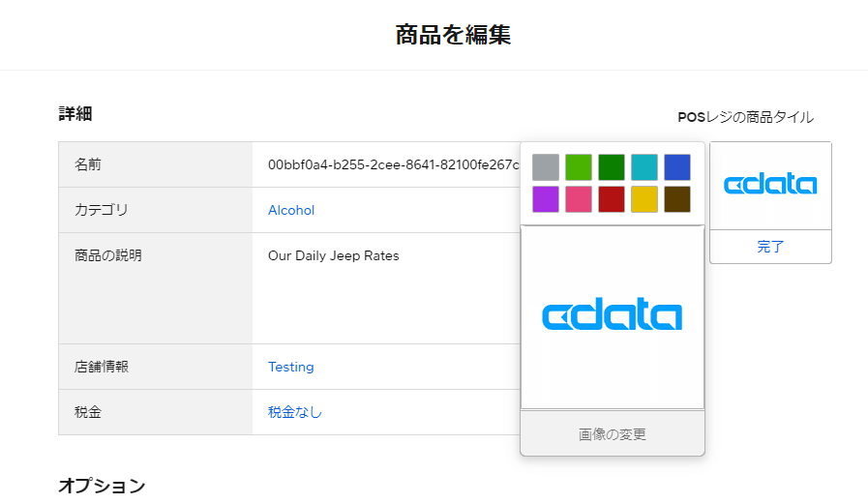Screen dimensions: 868x504
Task: Click the small CData POS tile thumbnail
Action: [770, 186]
